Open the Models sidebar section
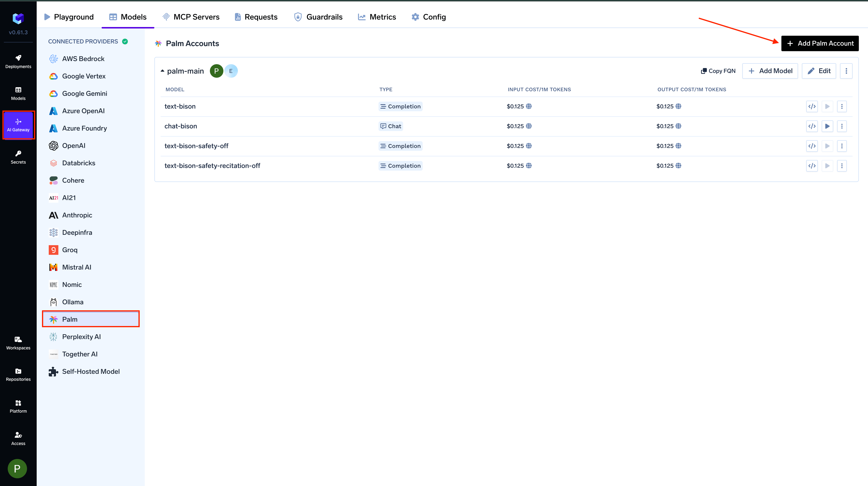This screenshot has height=486, width=868. pos(18,93)
